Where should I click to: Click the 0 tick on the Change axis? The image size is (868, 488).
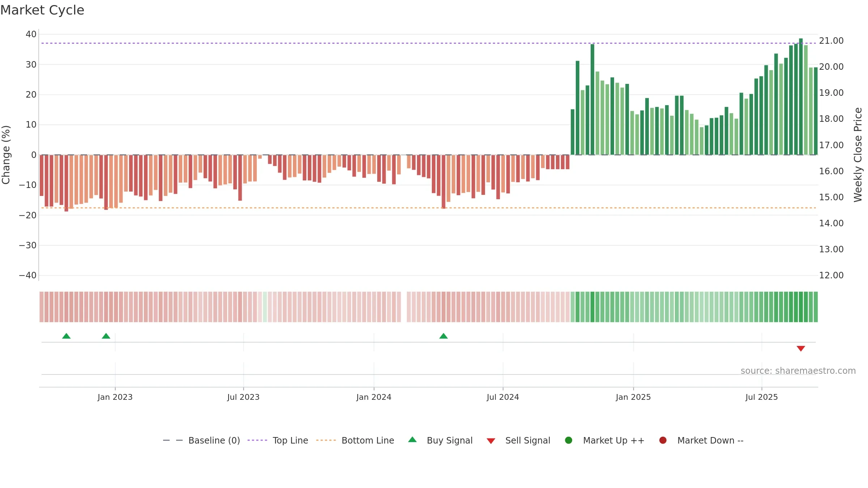(x=34, y=155)
